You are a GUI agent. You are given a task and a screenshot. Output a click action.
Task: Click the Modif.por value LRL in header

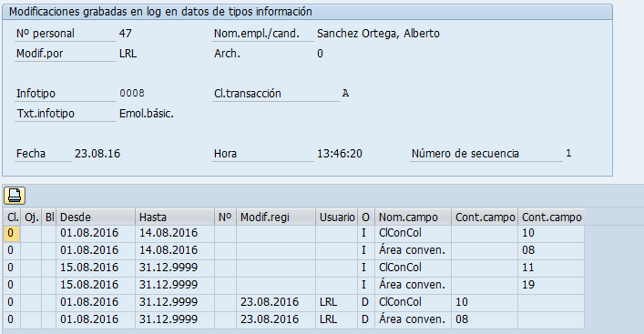coord(128,54)
